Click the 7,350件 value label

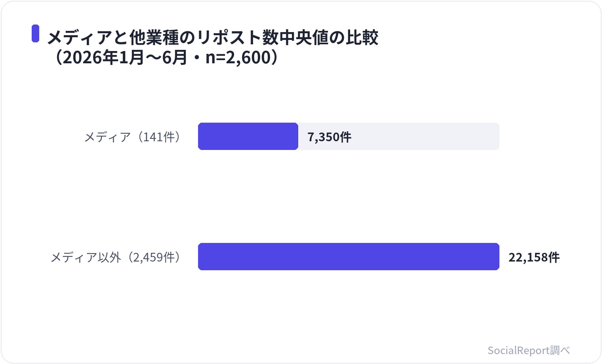[x=329, y=137]
